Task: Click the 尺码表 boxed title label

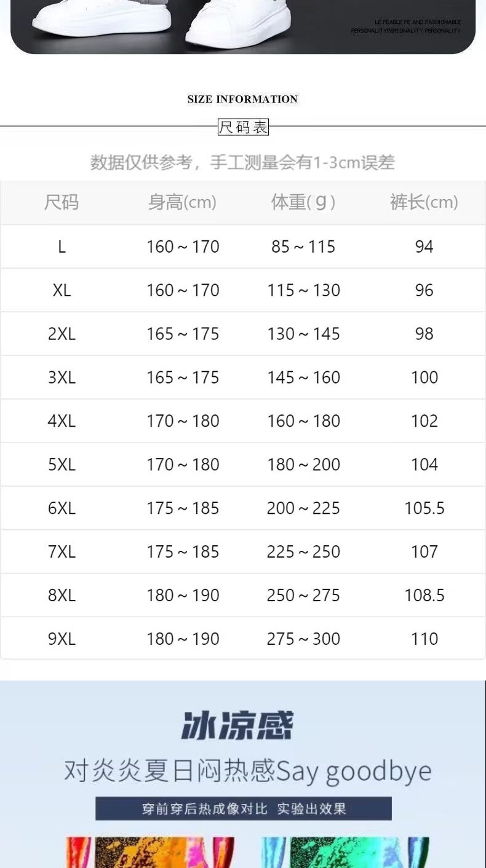Action: pos(244,127)
